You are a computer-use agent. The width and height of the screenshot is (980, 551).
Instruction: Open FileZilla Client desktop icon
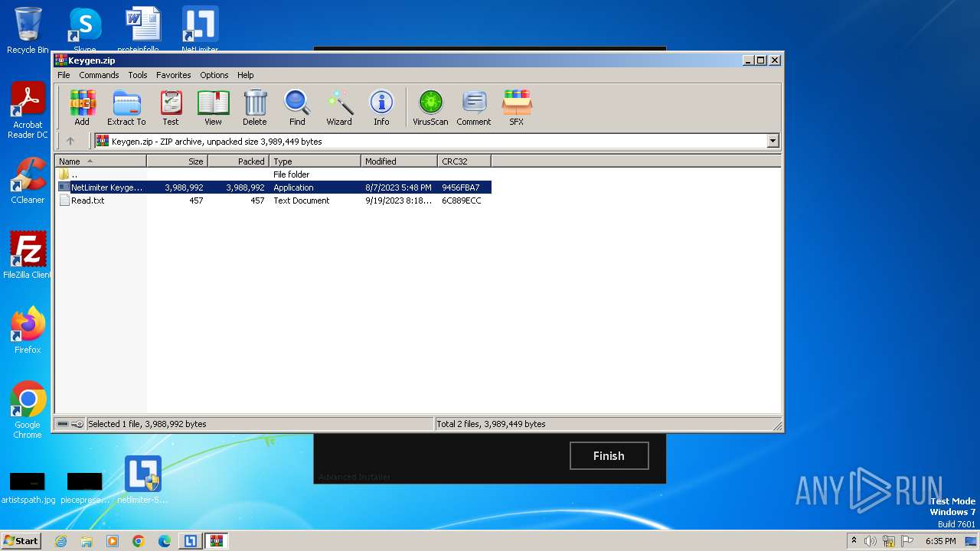28,256
